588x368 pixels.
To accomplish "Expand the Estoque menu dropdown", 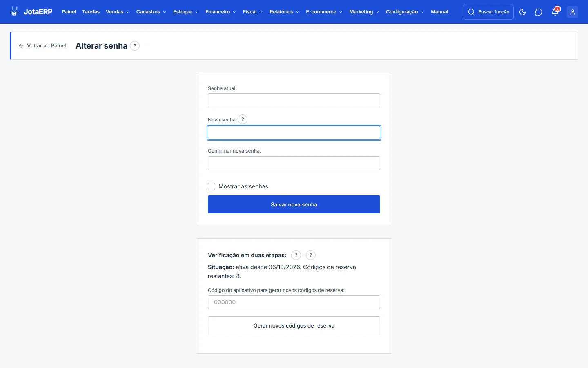I will tap(186, 12).
